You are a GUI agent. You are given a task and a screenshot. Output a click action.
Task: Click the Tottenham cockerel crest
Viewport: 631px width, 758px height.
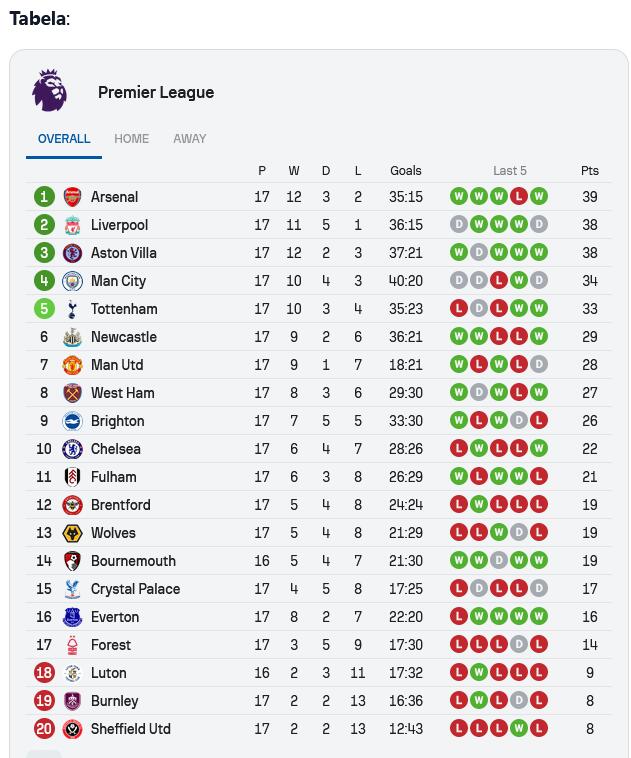click(73, 309)
